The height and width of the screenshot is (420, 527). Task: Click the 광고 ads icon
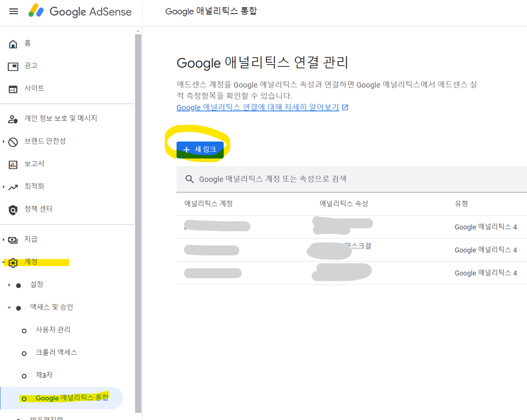point(13,67)
